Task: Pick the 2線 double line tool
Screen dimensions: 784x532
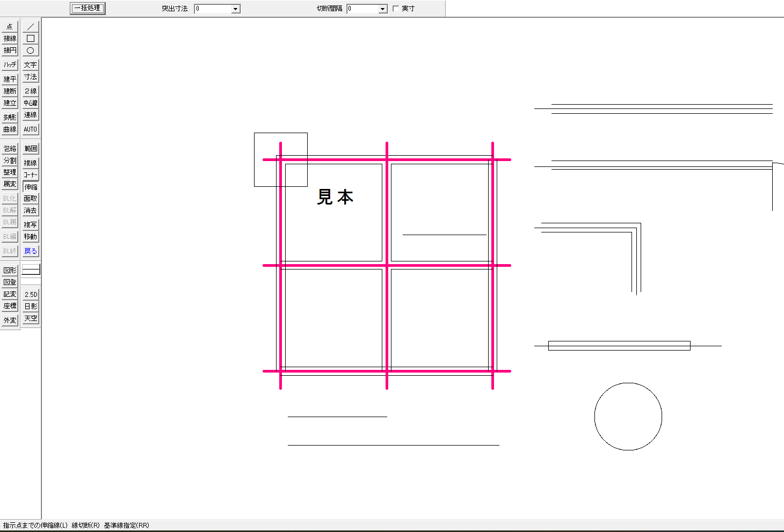Action: tap(31, 91)
